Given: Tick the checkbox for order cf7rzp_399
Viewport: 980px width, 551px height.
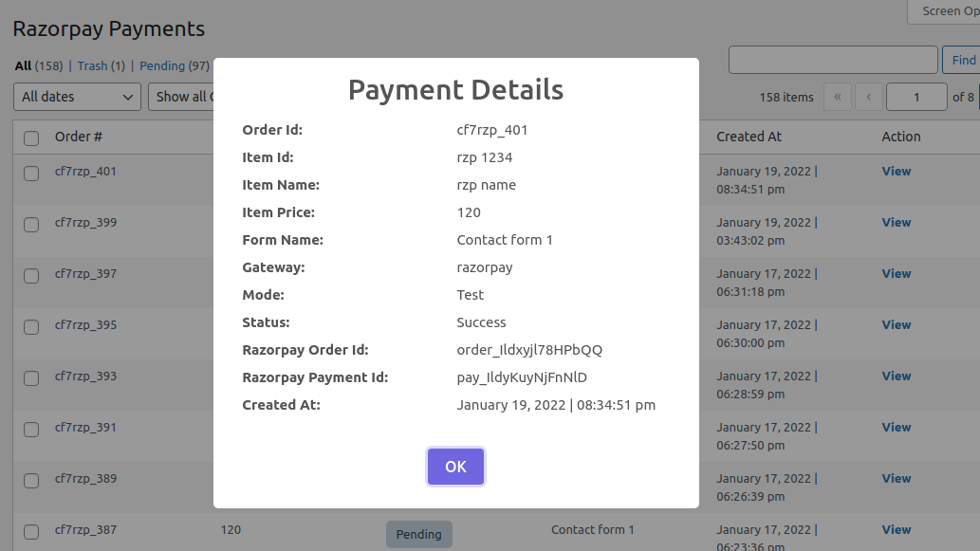Looking at the screenshot, I should 31,224.
